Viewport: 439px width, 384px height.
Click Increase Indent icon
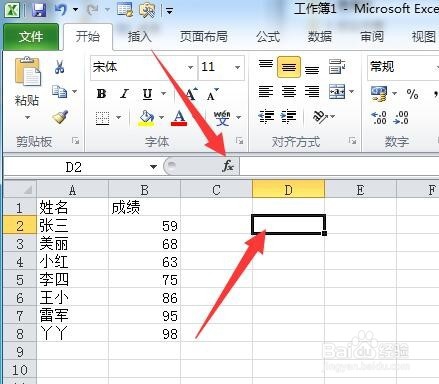click(x=289, y=116)
